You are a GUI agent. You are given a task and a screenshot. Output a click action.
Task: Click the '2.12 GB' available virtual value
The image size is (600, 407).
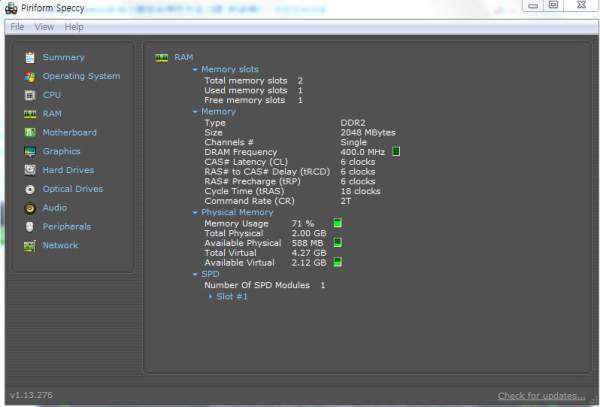coord(309,262)
